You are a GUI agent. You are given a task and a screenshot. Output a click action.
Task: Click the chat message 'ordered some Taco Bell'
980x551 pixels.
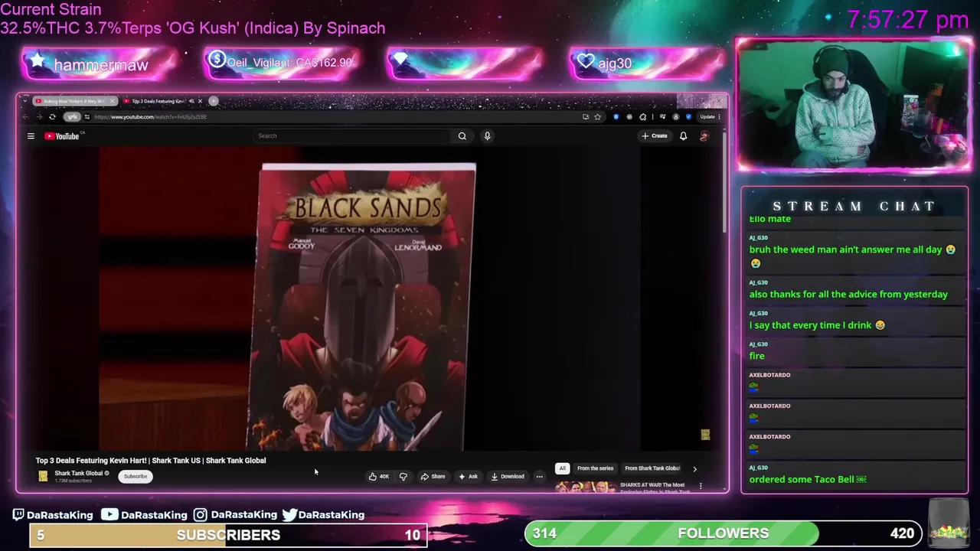808,480
